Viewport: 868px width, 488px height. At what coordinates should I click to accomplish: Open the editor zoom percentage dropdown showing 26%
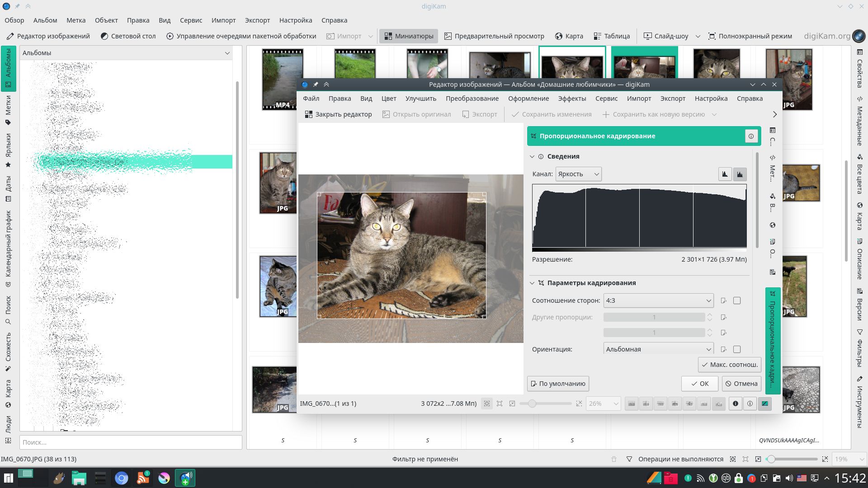[x=603, y=404]
